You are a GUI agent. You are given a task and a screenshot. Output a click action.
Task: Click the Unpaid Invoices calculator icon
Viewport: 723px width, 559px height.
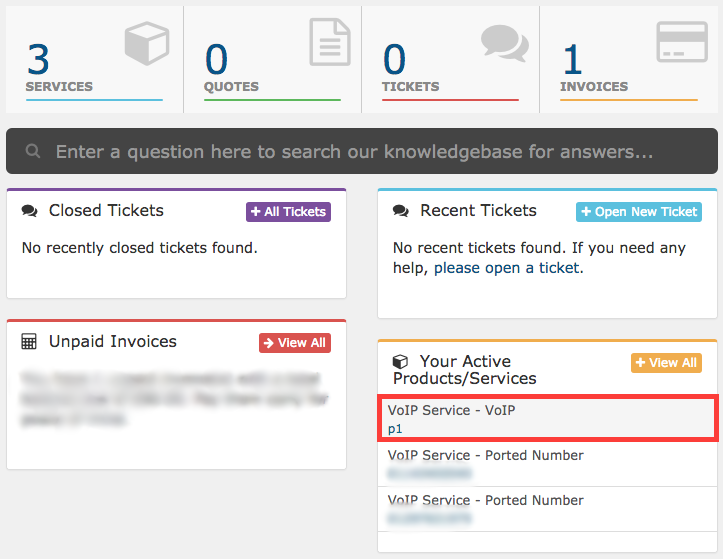[29, 342]
